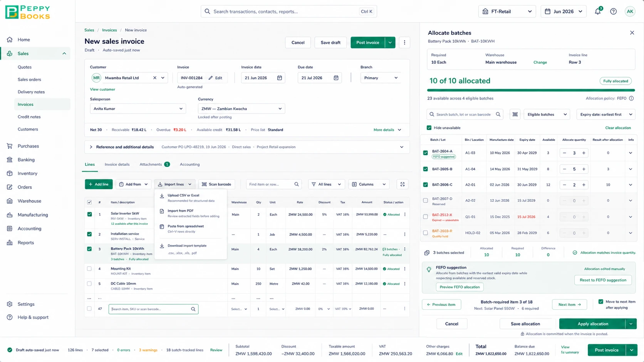Image resolution: width=644 pixels, height=362 pixels.
Task: Check the Mounting Kit line checkbox
Action: coord(89,269)
